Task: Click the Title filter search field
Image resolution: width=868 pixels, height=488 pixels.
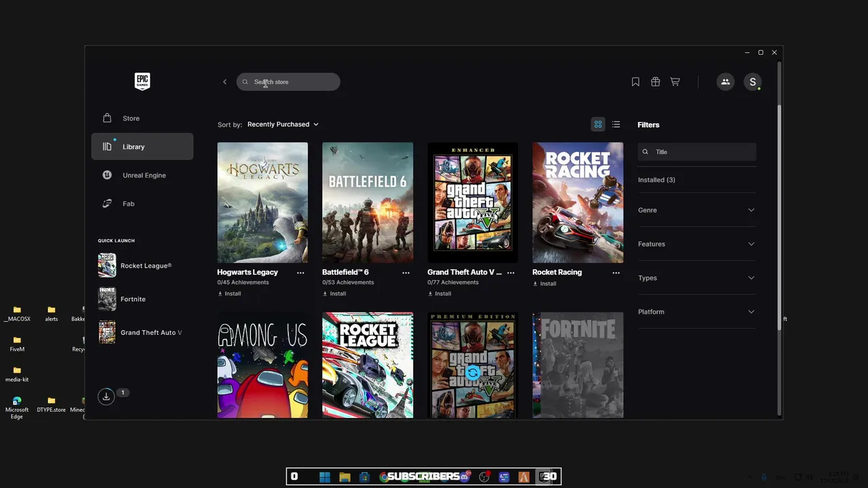Action: (697, 152)
